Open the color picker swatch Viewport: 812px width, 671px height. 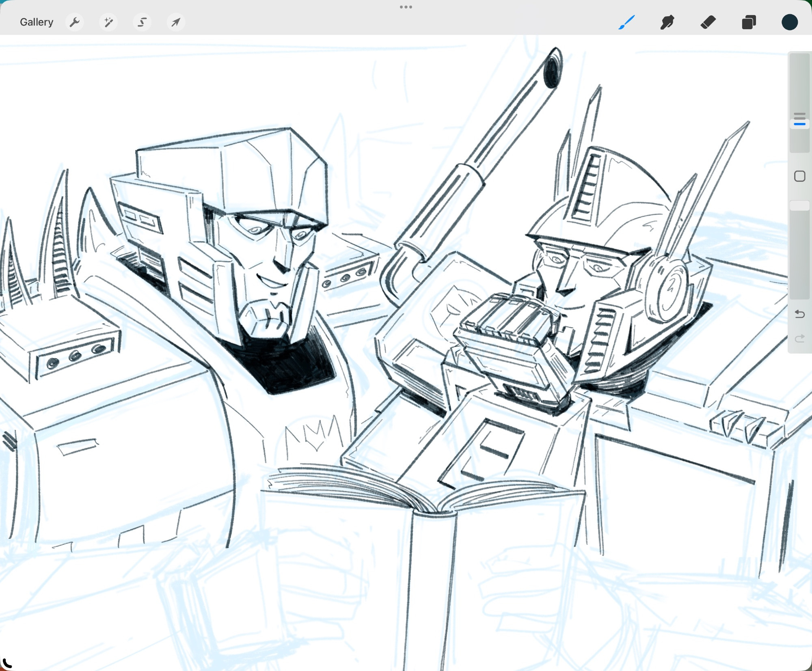coord(790,22)
